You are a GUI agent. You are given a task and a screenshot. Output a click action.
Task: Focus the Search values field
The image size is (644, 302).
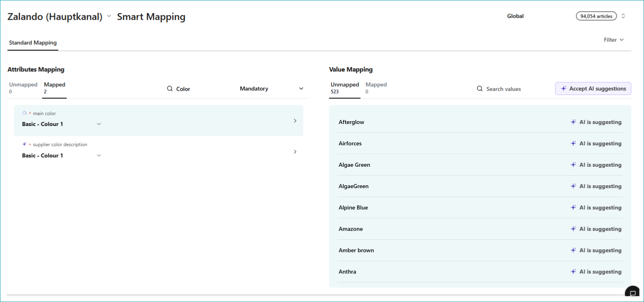(x=504, y=89)
